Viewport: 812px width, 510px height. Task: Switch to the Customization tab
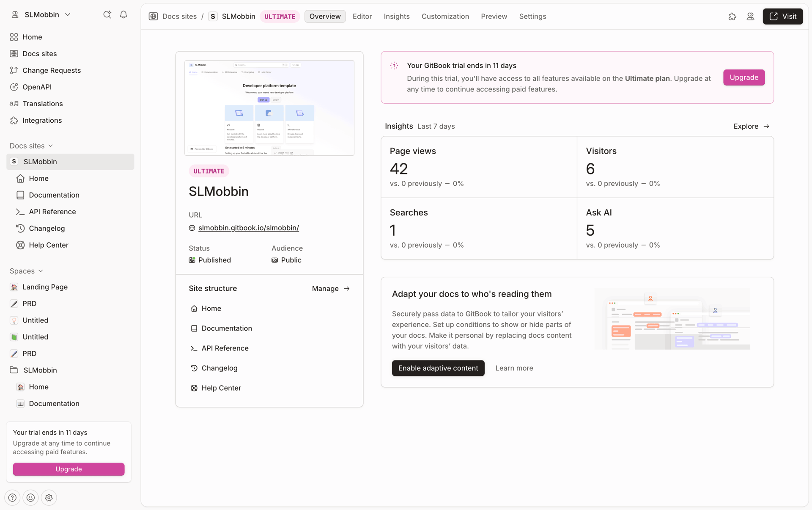coord(445,17)
